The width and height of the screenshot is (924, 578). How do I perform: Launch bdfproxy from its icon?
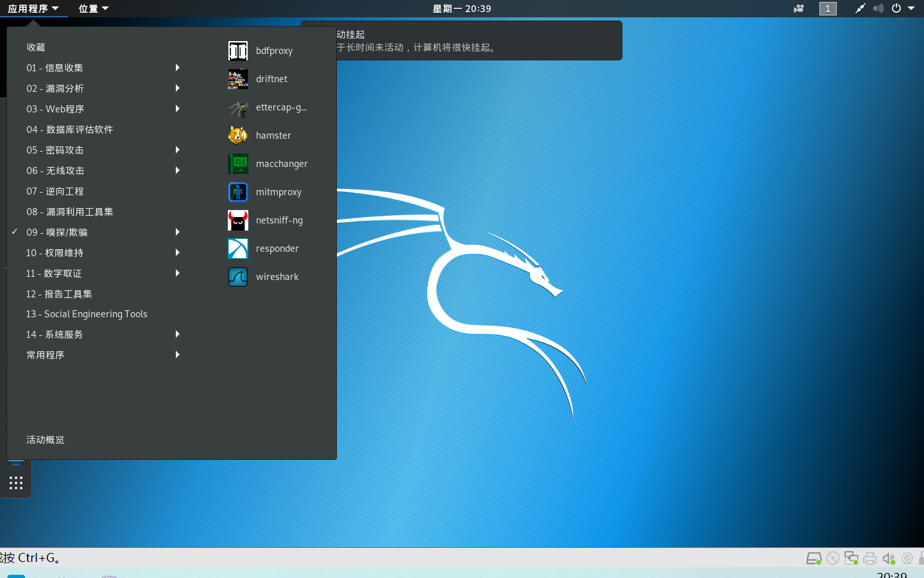coord(238,51)
